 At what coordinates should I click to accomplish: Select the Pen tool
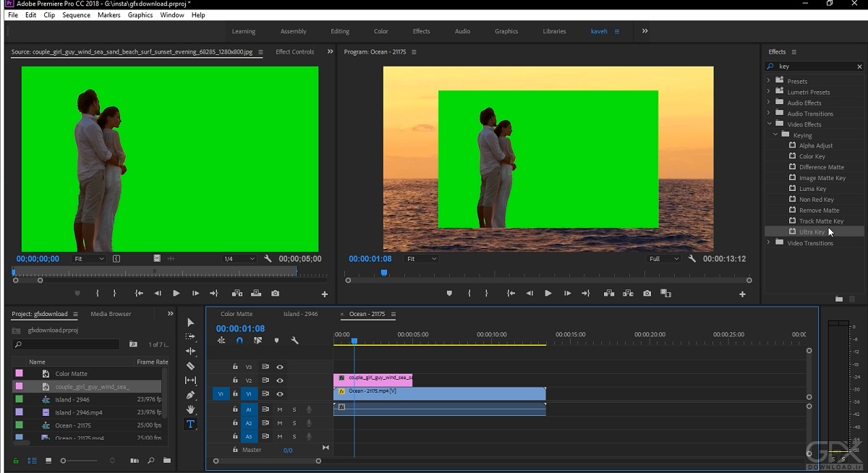[190, 395]
